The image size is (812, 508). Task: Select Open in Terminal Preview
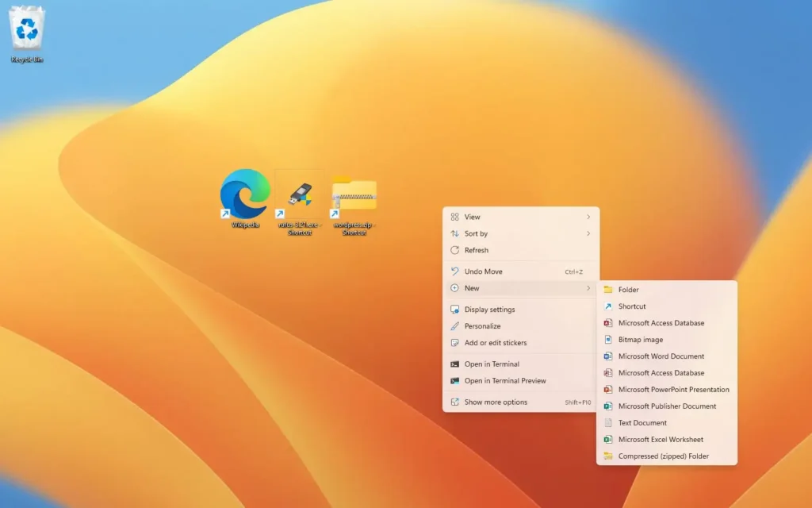pos(504,381)
